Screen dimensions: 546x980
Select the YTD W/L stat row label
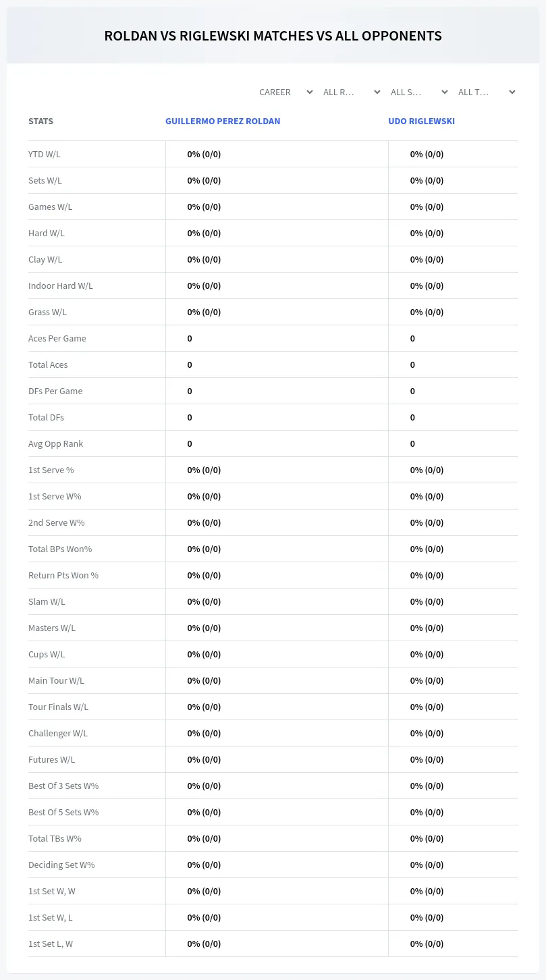coord(45,154)
